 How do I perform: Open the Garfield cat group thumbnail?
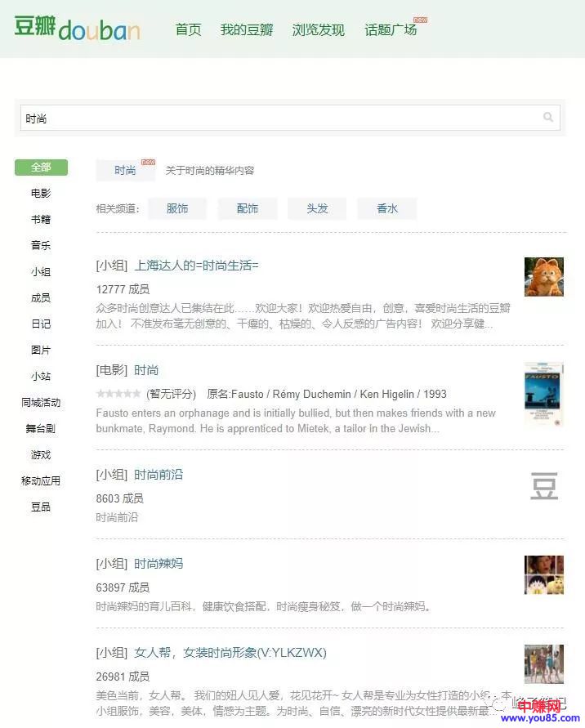click(x=543, y=277)
